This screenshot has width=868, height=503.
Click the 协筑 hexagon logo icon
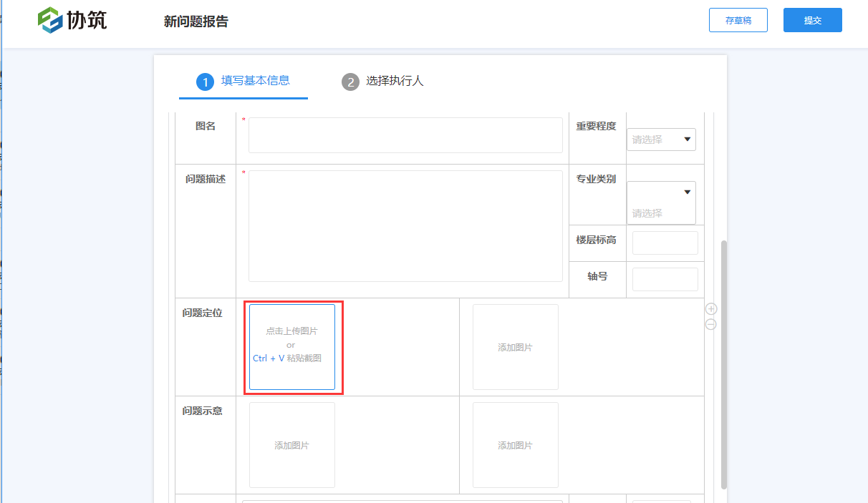pos(50,20)
